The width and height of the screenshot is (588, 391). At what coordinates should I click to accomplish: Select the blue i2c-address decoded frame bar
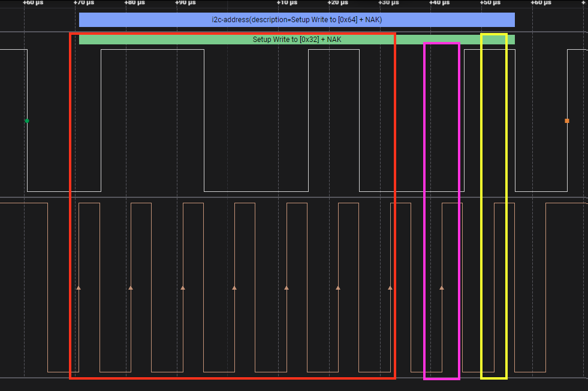[x=297, y=20]
